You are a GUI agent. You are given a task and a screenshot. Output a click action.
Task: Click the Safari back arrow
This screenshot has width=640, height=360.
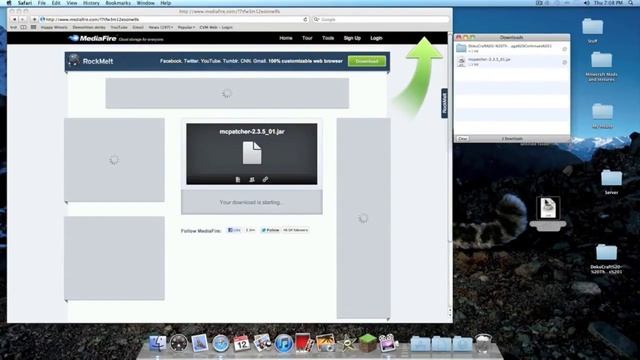14,19
